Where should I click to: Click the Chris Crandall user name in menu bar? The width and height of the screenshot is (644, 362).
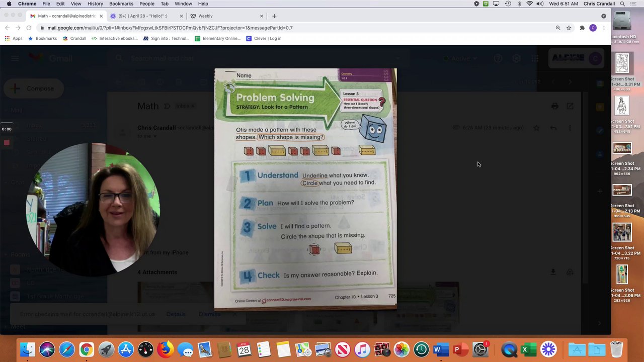coord(599,4)
